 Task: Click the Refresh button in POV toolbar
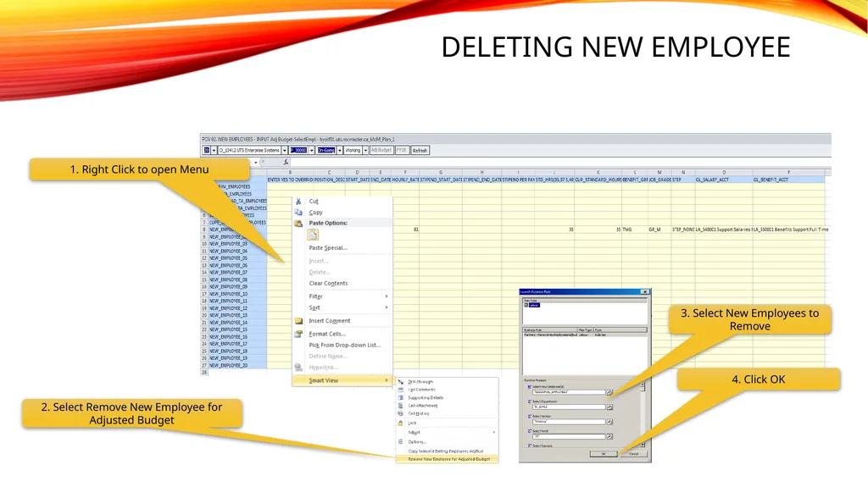point(420,151)
